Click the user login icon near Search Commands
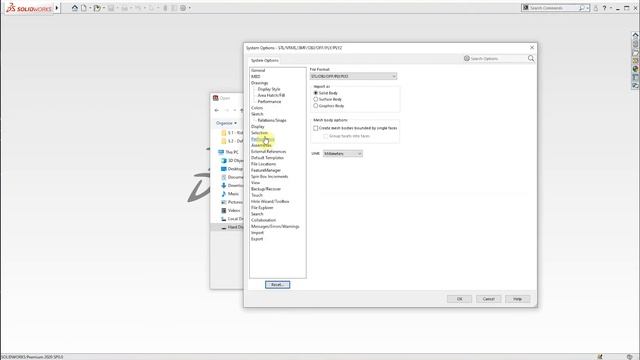Screen dimensions: 640x360 pos(596,8)
